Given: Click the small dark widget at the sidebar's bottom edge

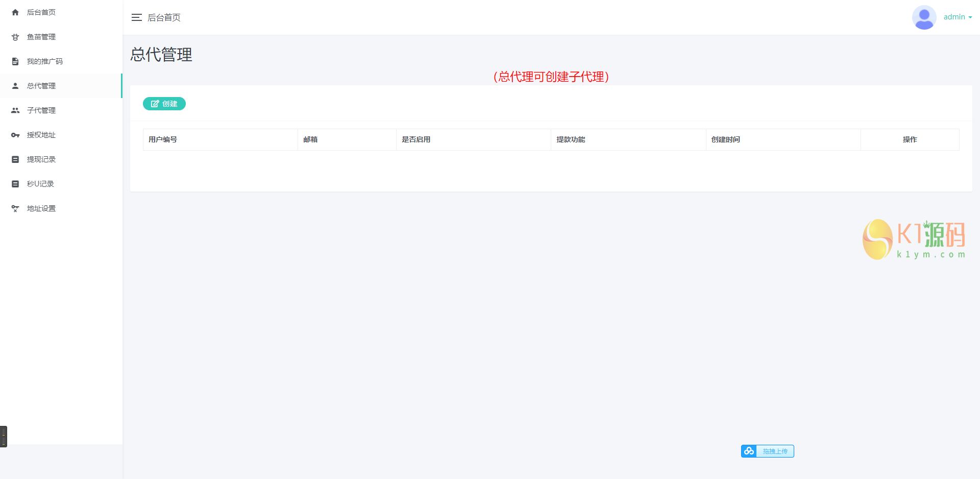Looking at the screenshot, I should point(4,437).
